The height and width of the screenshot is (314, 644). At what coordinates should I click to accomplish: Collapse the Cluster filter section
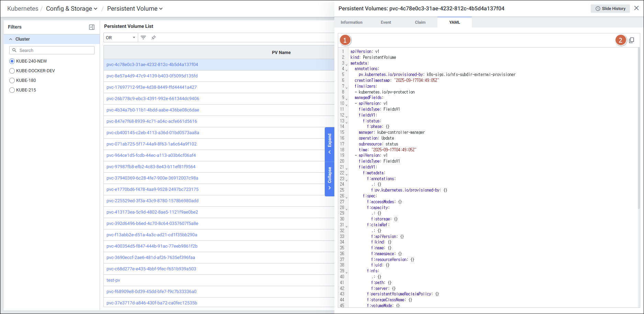[11, 39]
